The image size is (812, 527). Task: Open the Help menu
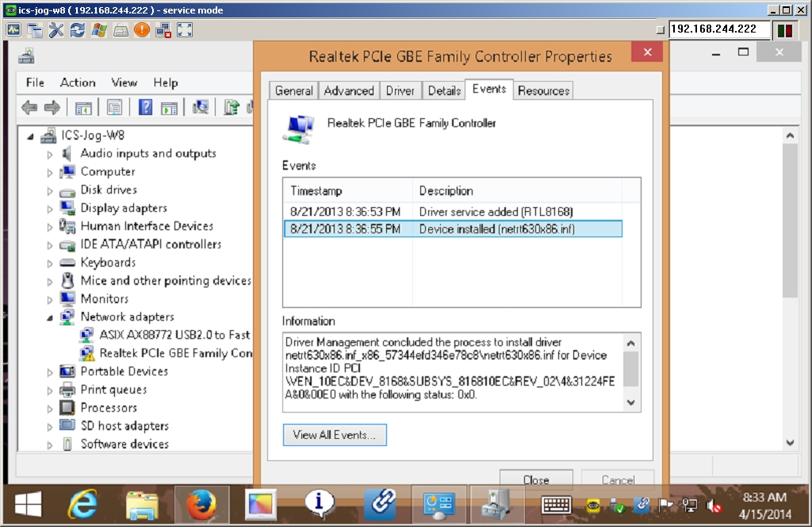[166, 83]
